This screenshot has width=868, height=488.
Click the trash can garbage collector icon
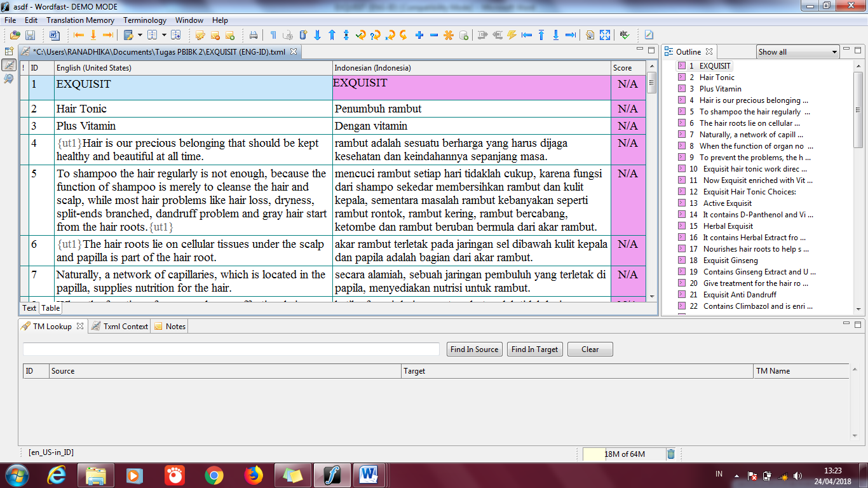[671, 454]
